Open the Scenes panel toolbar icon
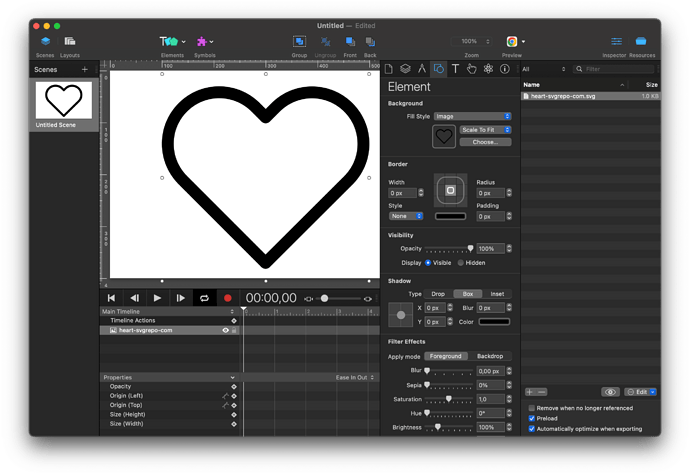Image resolution: width=690 pixels, height=475 pixels. coord(45,41)
